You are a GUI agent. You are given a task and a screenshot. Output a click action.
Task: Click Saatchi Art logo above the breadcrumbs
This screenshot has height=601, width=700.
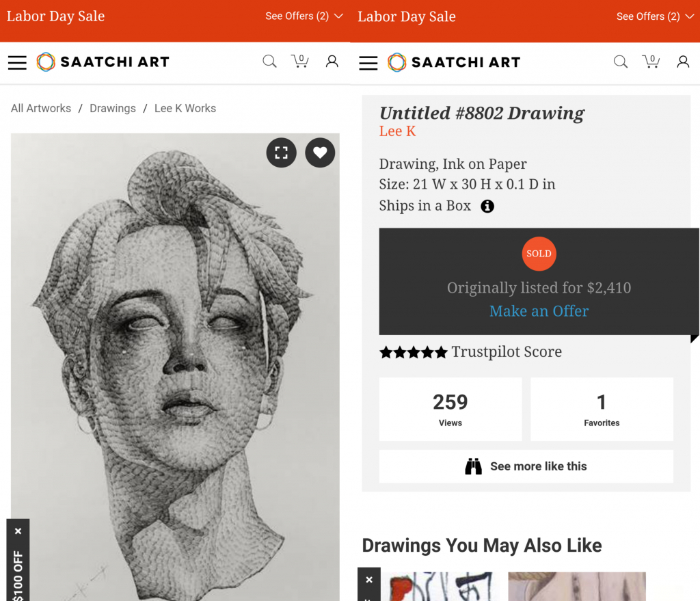point(103,62)
